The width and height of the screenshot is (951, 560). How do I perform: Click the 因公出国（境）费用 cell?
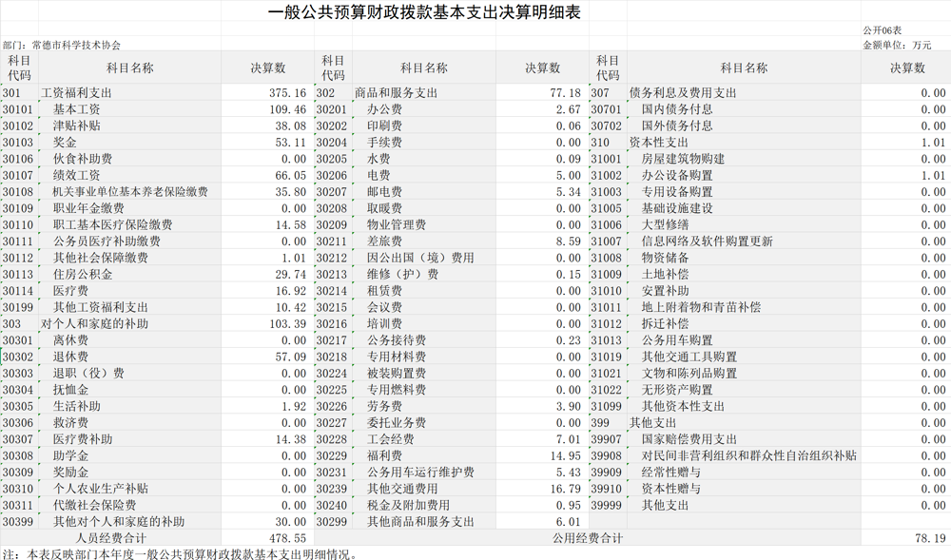(x=420, y=258)
